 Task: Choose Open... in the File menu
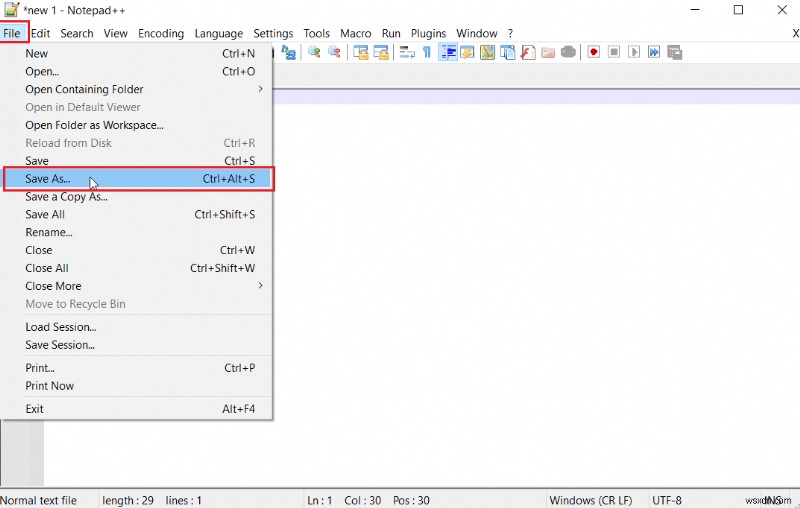(x=137, y=71)
